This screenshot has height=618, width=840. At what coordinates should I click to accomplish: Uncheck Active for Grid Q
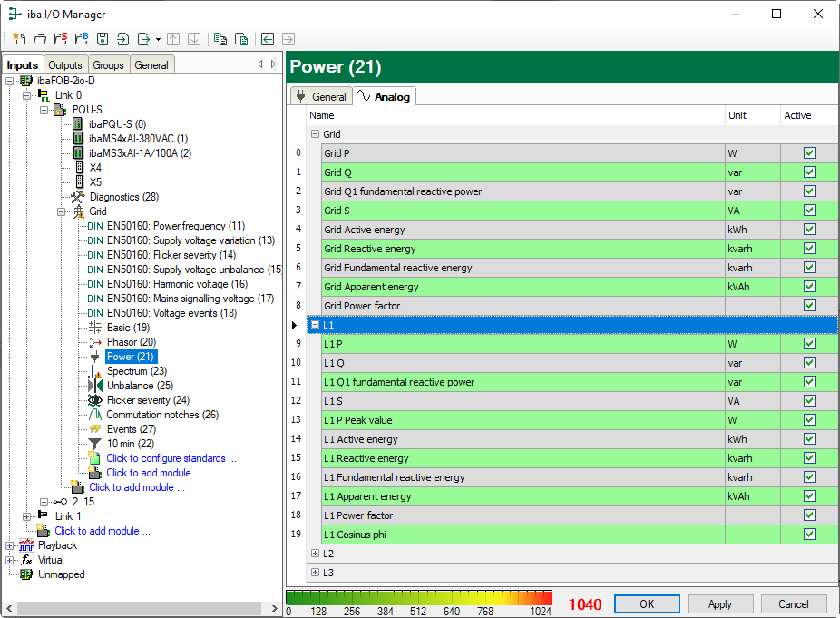coord(809,172)
